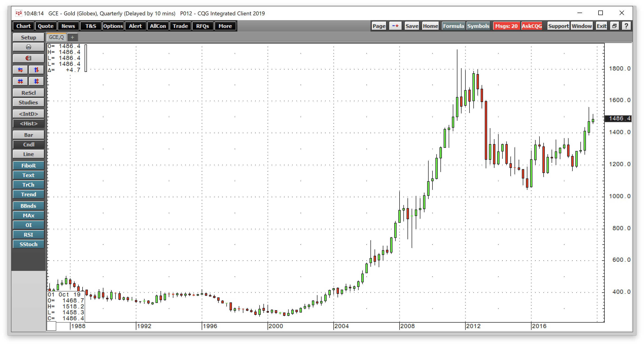Viewport: 644px width, 345px height.
Task: Open the Quote menu
Action: point(46,26)
